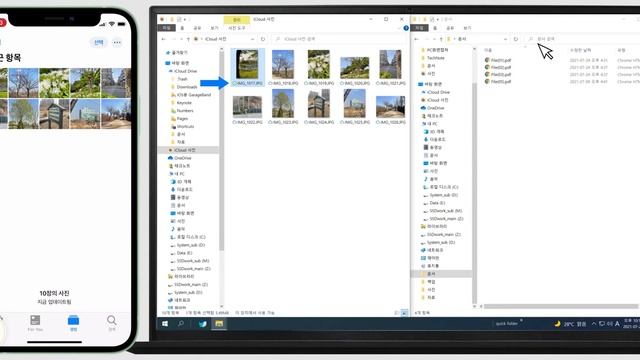Click the search field in iCloud 사진 window
Screen dimensions: 640x360
click(339, 39)
